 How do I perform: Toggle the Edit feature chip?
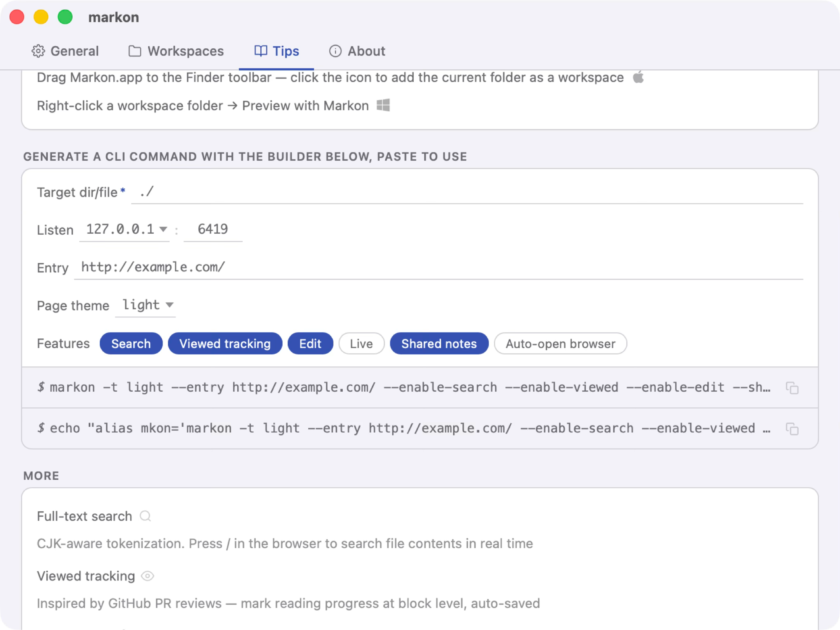tap(310, 344)
